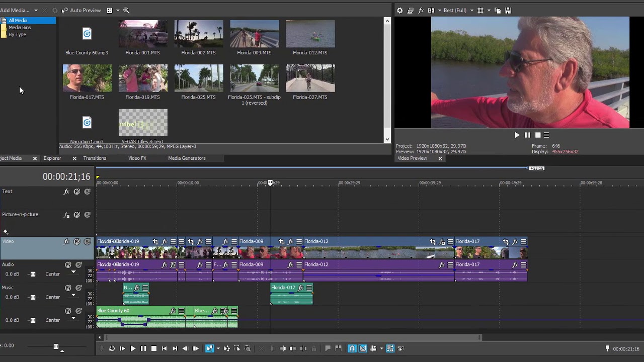Select the Envelope Edit tool
This screenshot has height=362, width=644.
click(x=227, y=348)
